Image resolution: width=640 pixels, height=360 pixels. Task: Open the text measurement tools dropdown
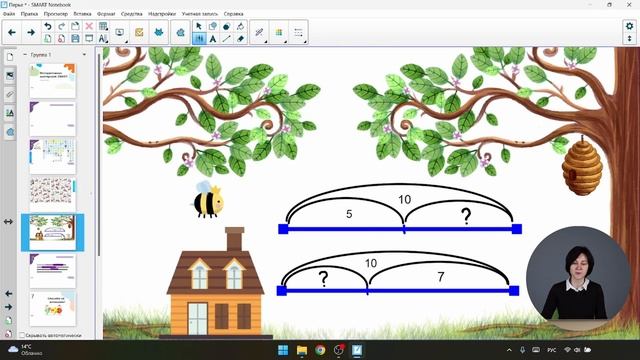[103, 39]
